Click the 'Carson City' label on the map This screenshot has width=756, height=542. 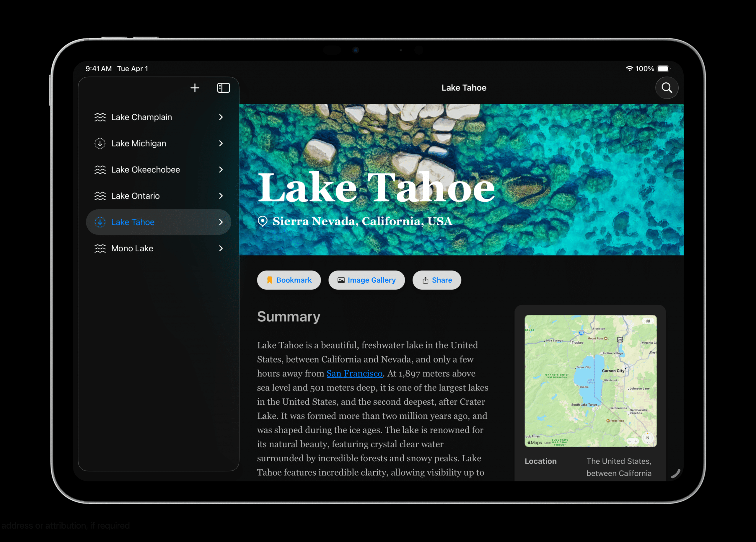(x=613, y=371)
